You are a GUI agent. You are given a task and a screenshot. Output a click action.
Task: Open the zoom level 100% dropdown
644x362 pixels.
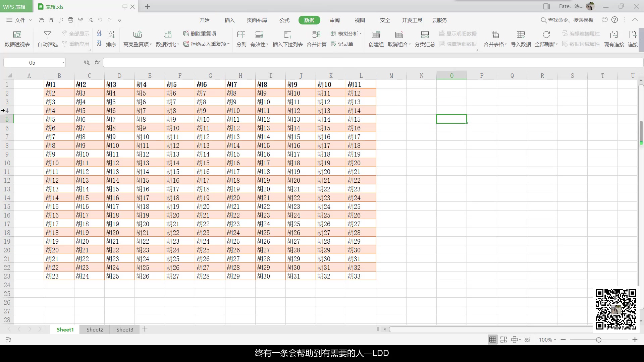[547, 340]
